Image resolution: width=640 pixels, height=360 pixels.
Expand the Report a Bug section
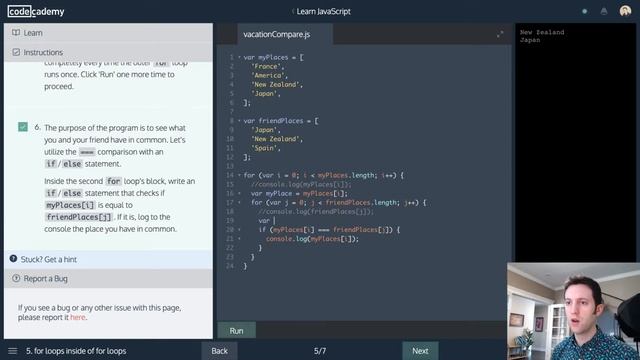108,278
